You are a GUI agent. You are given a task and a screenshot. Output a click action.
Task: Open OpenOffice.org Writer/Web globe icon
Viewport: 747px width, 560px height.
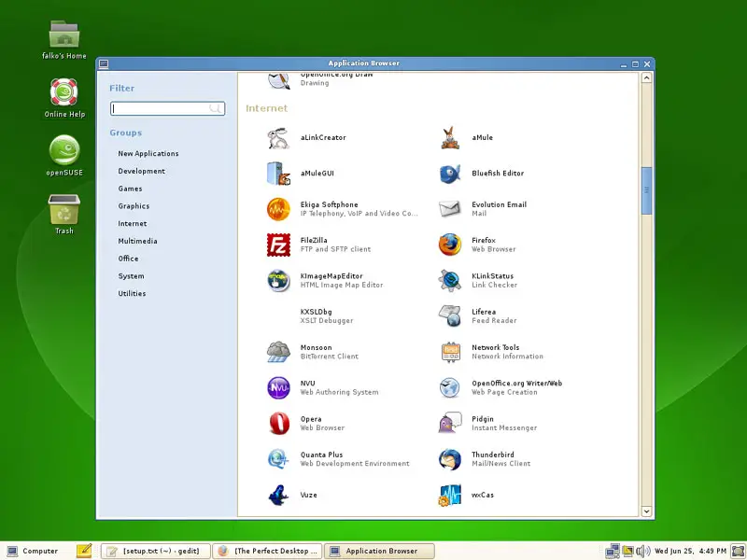click(x=450, y=387)
